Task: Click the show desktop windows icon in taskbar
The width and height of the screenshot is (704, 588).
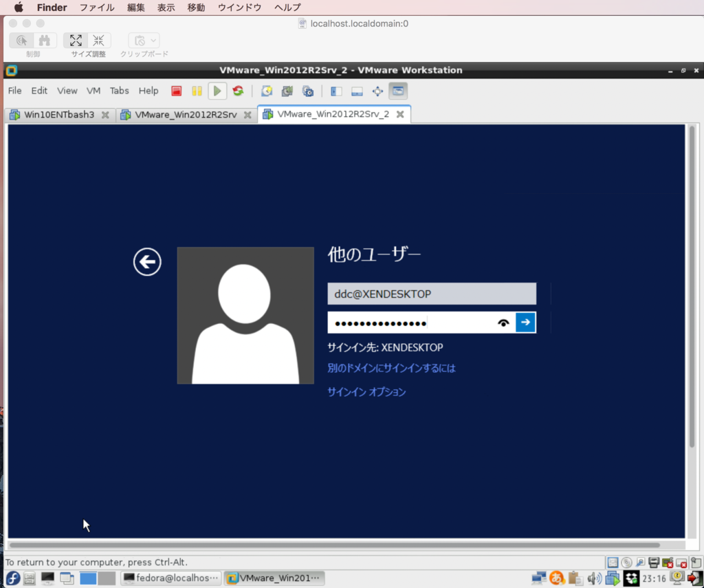Action: tap(67, 578)
